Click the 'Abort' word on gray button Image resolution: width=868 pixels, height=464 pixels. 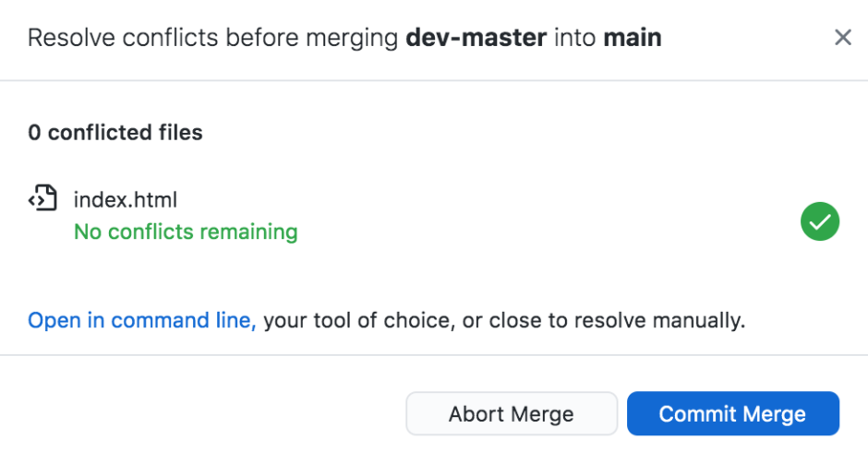pos(476,413)
